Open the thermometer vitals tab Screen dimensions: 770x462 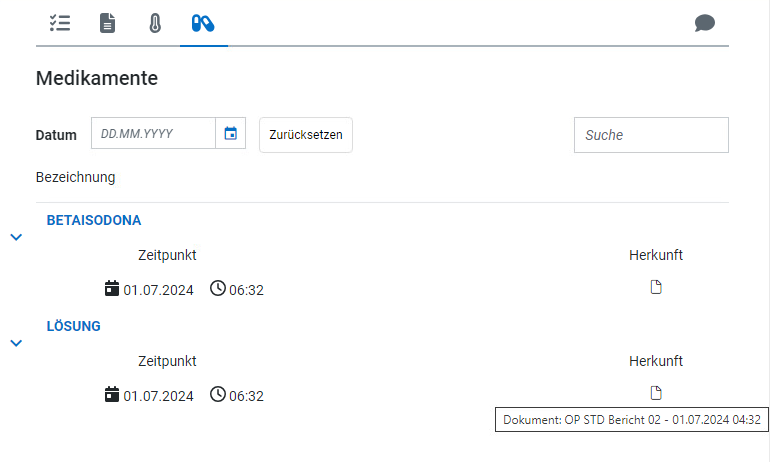click(155, 23)
